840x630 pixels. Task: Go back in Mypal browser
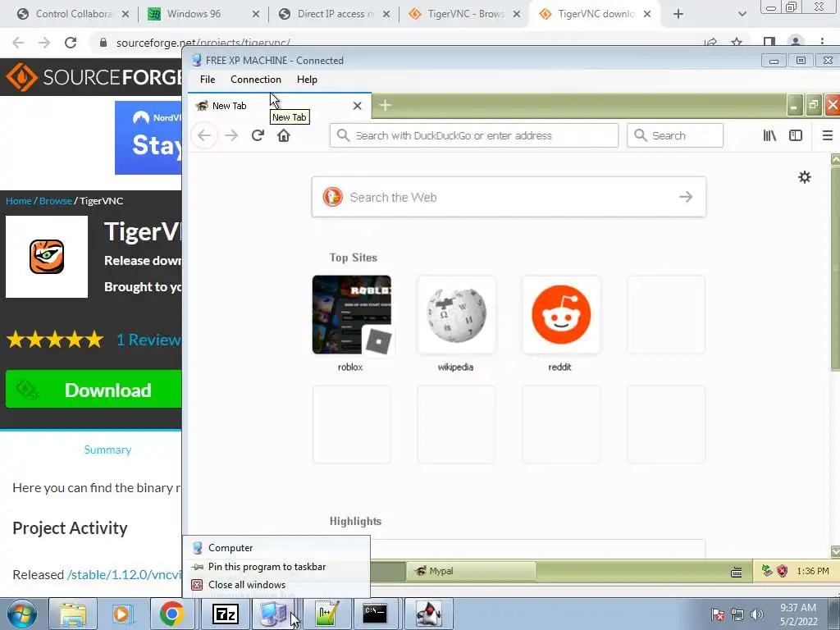(x=204, y=135)
